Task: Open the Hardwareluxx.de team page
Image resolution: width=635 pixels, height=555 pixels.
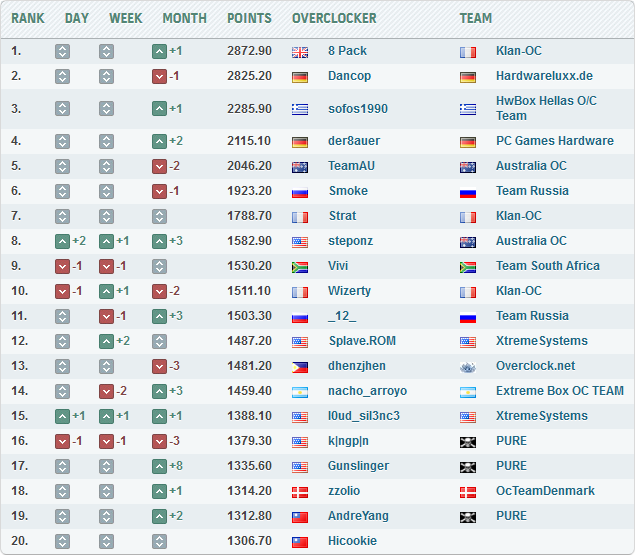Action: (x=544, y=76)
